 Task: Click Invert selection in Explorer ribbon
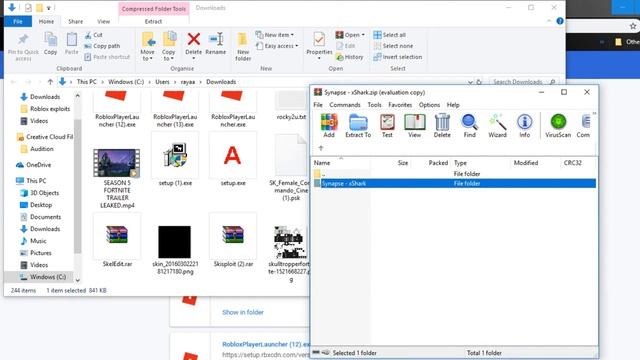coord(398,57)
